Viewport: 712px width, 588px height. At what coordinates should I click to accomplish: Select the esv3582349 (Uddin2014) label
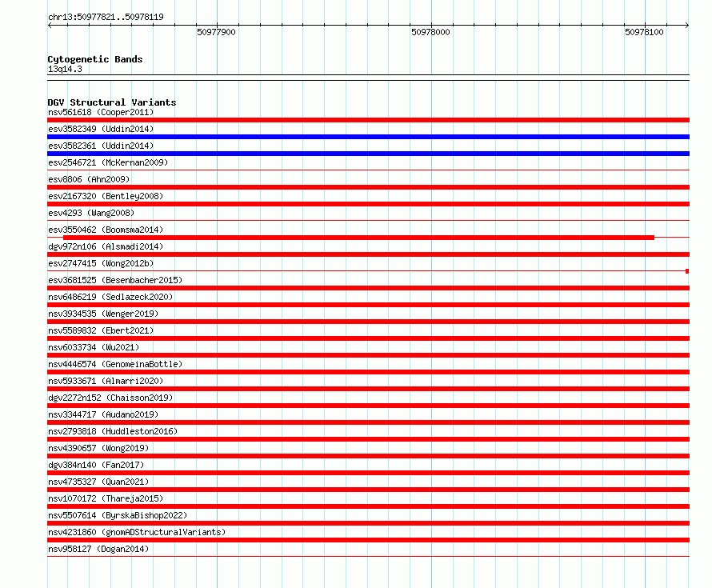(x=101, y=129)
